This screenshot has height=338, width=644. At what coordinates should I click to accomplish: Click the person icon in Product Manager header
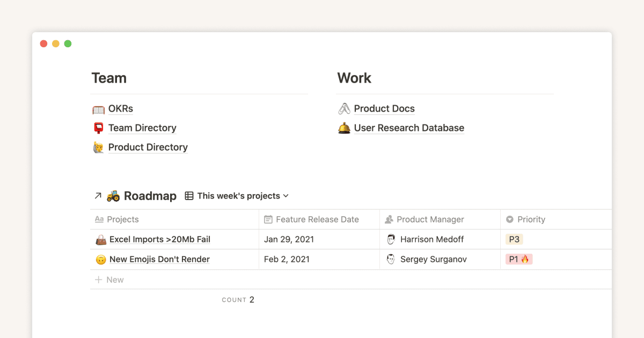click(x=389, y=219)
